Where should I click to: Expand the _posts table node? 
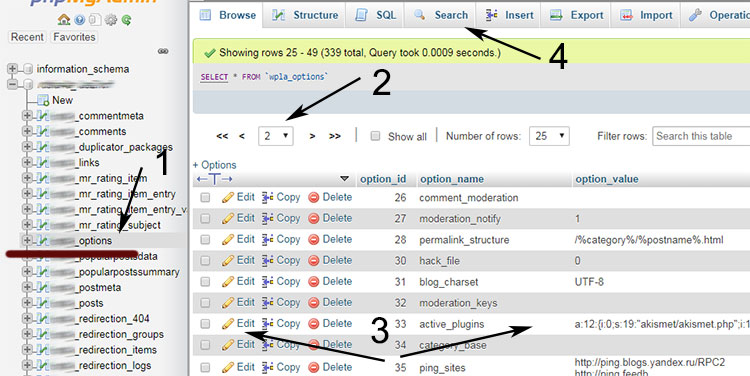27,303
